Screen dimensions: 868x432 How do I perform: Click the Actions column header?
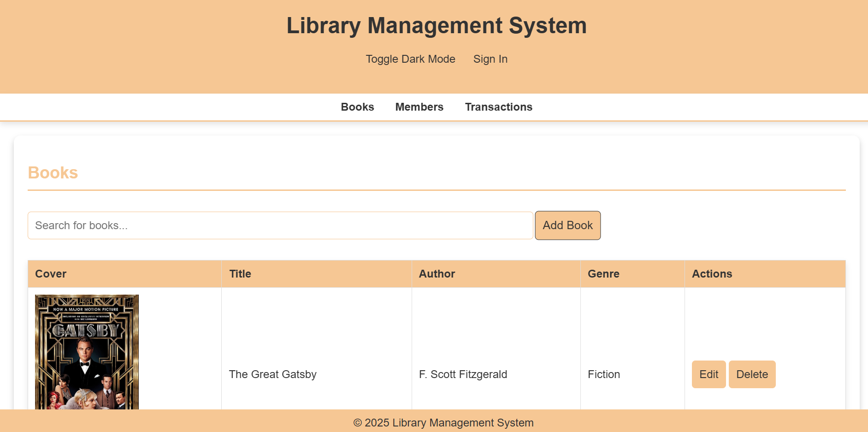click(712, 274)
